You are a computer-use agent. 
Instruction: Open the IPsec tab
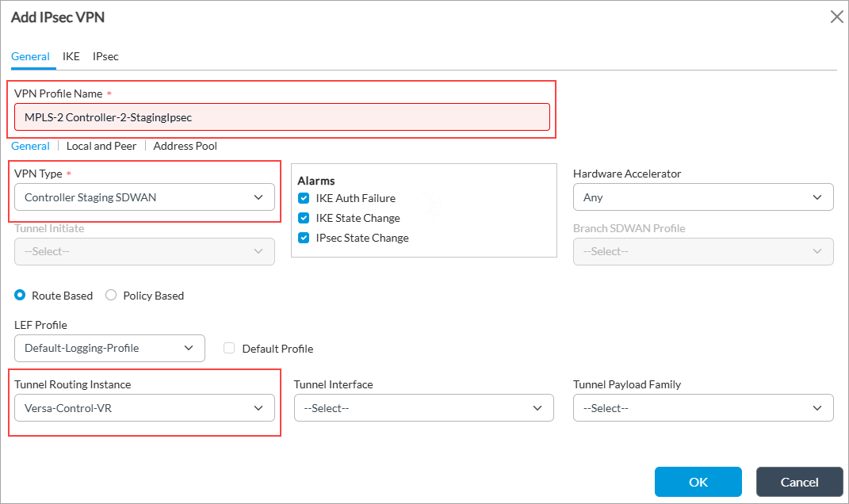point(105,56)
